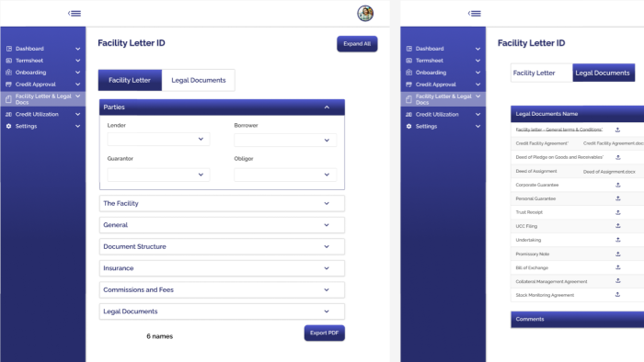Open the Borrower dropdown
This screenshot has width=644, height=362.
click(x=285, y=141)
